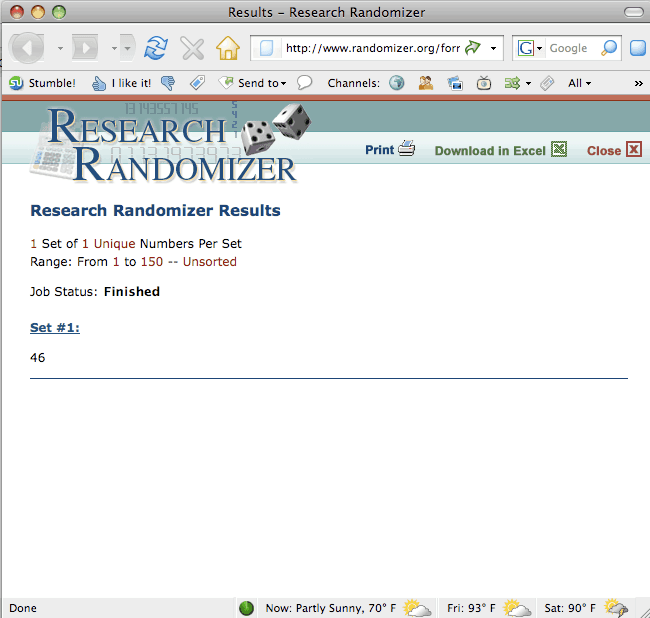Go to the Home page icon
The height and width of the screenshot is (618, 650).
pyautogui.click(x=228, y=48)
